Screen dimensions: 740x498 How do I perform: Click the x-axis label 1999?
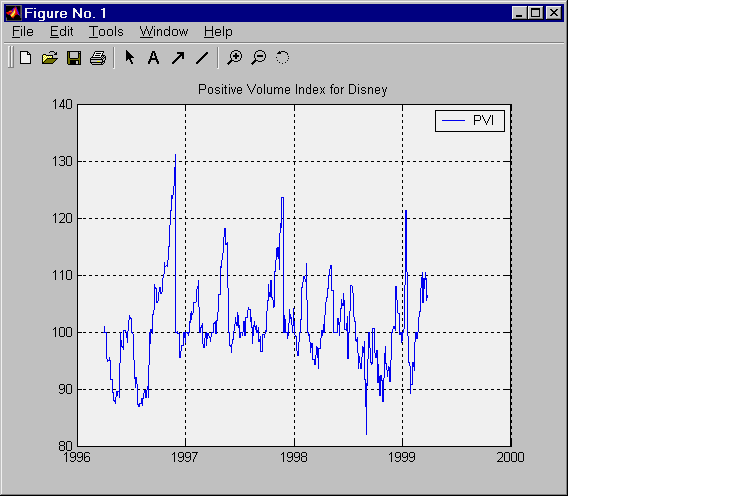402,457
